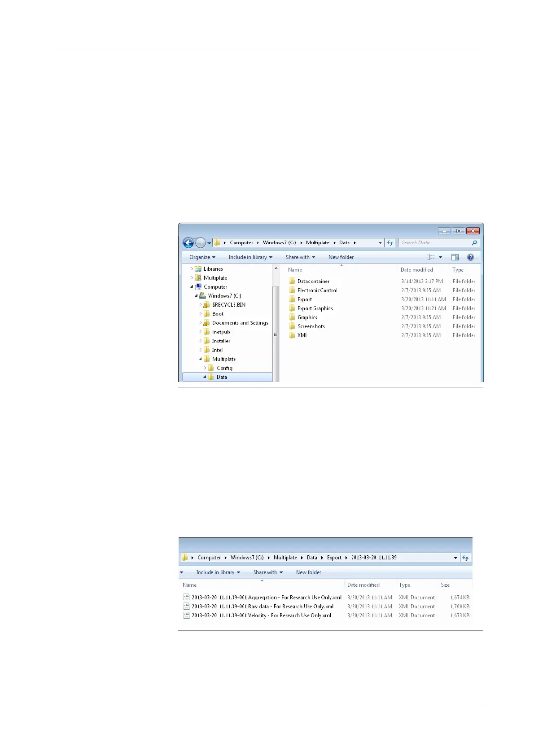Collapse the Computer tree node
Image resolution: width=534 pixels, height=756 pixels.
click(x=192, y=287)
